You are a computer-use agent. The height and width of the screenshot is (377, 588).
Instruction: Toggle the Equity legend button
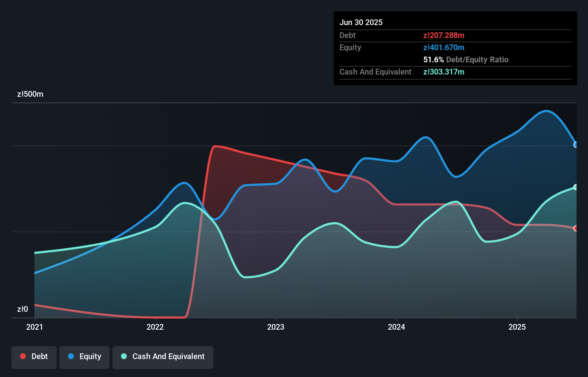[85, 357]
